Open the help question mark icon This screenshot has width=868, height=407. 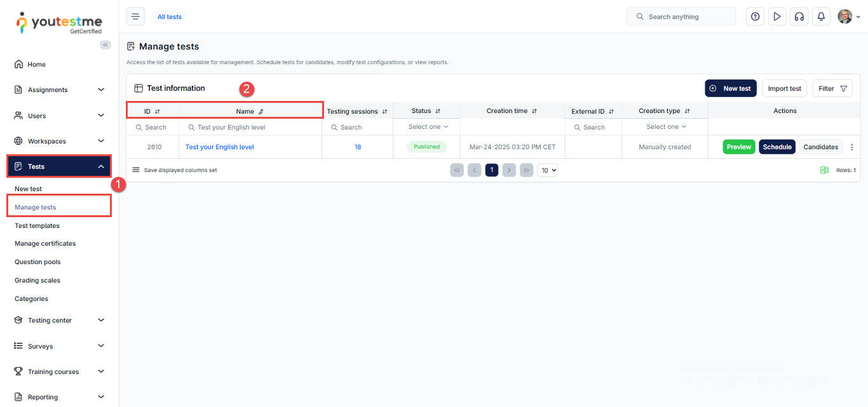point(755,17)
